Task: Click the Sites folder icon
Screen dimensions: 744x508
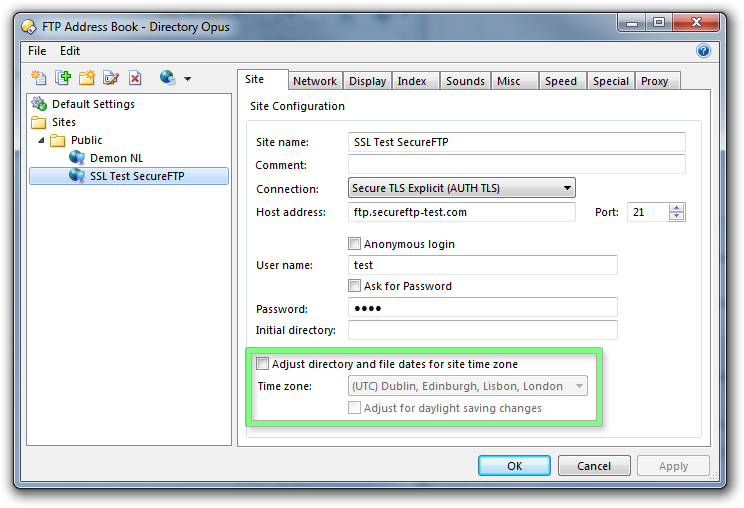Action: coord(38,122)
